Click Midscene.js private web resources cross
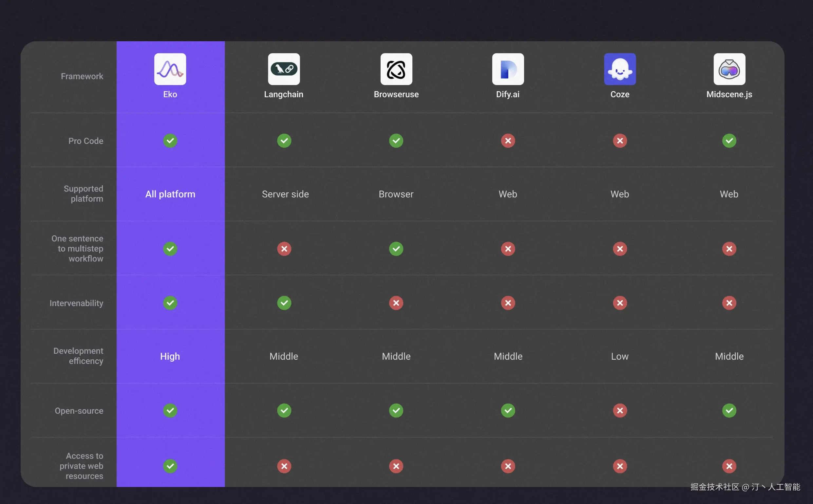Screen dimensions: 813x504 729,466
